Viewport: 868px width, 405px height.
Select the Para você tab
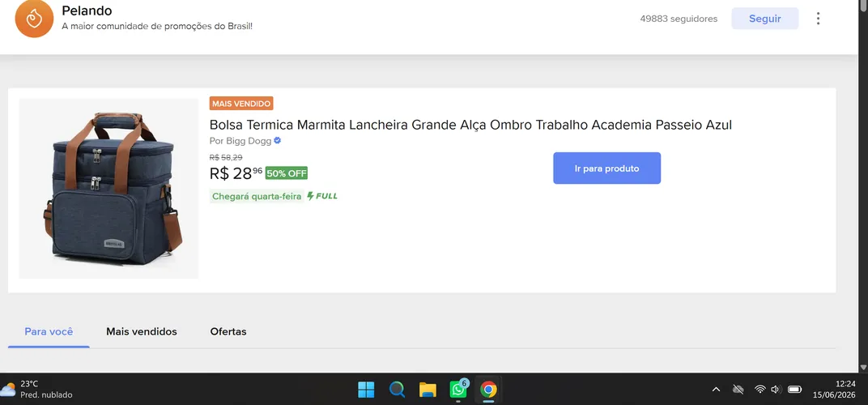coord(49,331)
